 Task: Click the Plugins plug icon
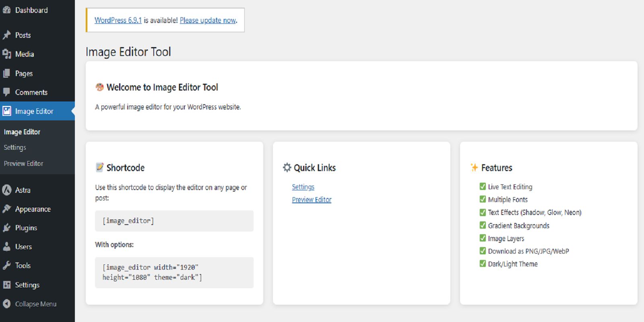7,228
